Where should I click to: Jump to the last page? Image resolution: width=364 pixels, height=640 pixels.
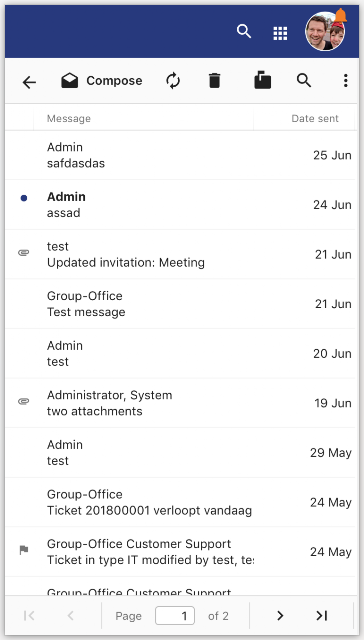click(x=322, y=616)
